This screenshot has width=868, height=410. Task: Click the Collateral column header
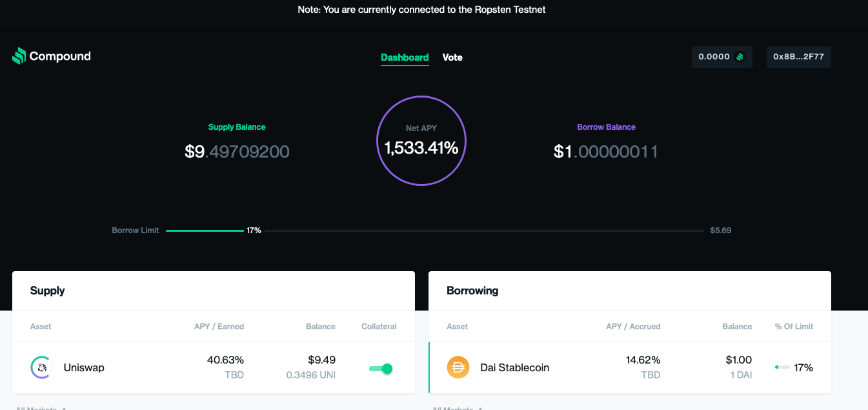coord(379,327)
